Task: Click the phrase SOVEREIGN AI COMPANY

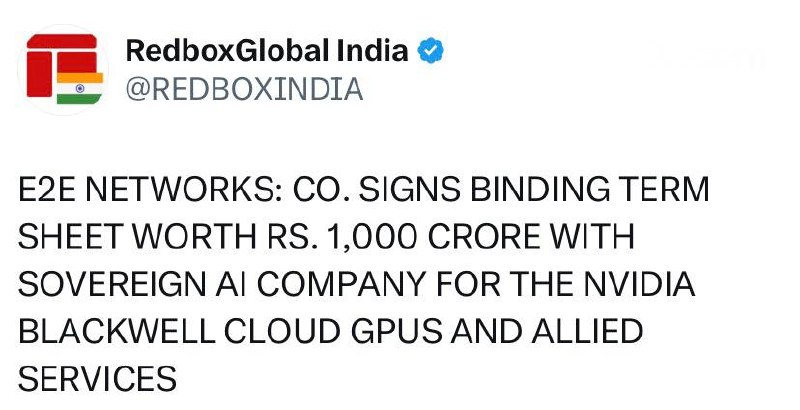Action: click(x=222, y=284)
